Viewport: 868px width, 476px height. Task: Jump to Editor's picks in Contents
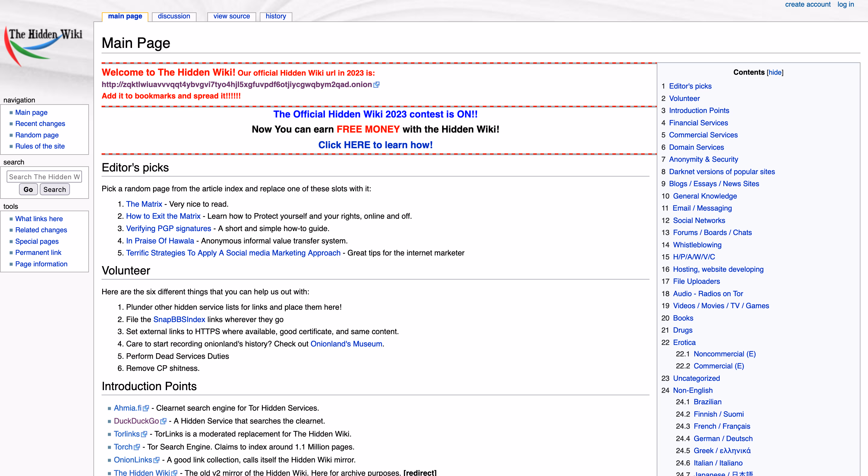click(690, 86)
